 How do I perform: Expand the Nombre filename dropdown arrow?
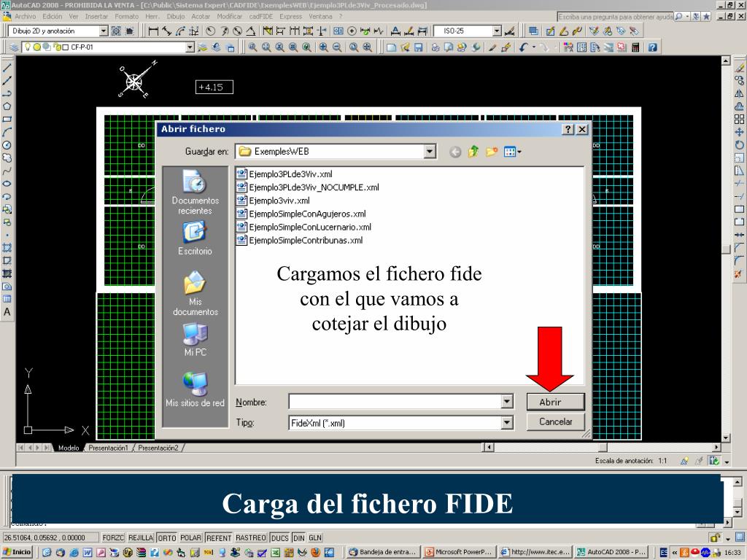(x=507, y=402)
